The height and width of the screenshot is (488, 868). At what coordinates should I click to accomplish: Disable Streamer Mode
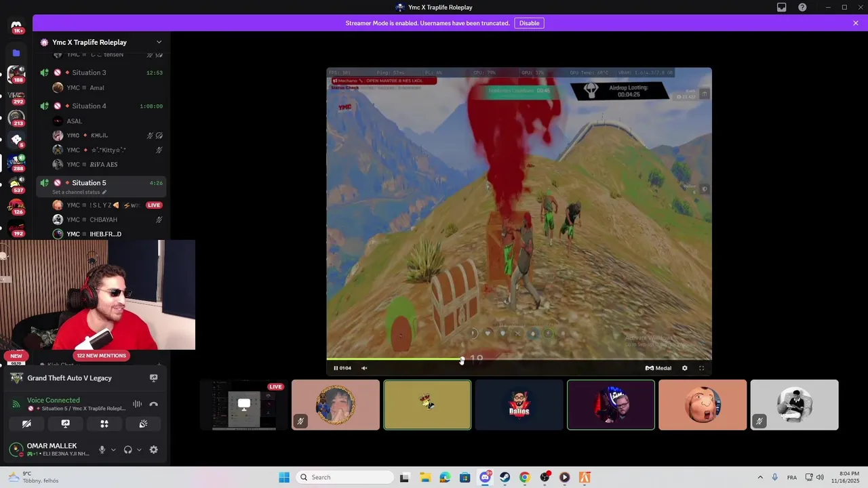pyautogui.click(x=529, y=23)
